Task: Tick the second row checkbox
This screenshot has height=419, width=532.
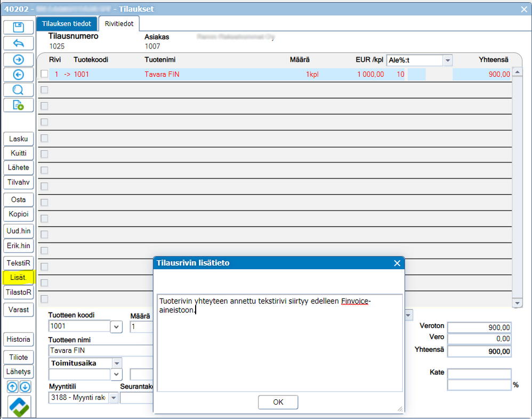Action: (x=44, y=90)
